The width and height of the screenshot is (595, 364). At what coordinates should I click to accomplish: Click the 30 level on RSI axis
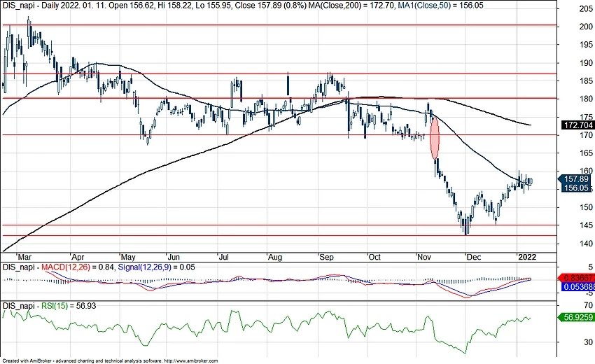point(588,342)
